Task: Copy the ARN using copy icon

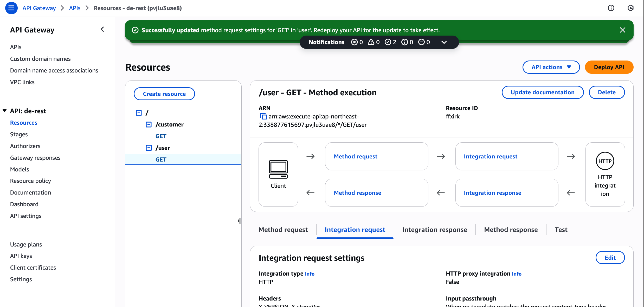Action: pyautogui.click(x=263, y=116)
